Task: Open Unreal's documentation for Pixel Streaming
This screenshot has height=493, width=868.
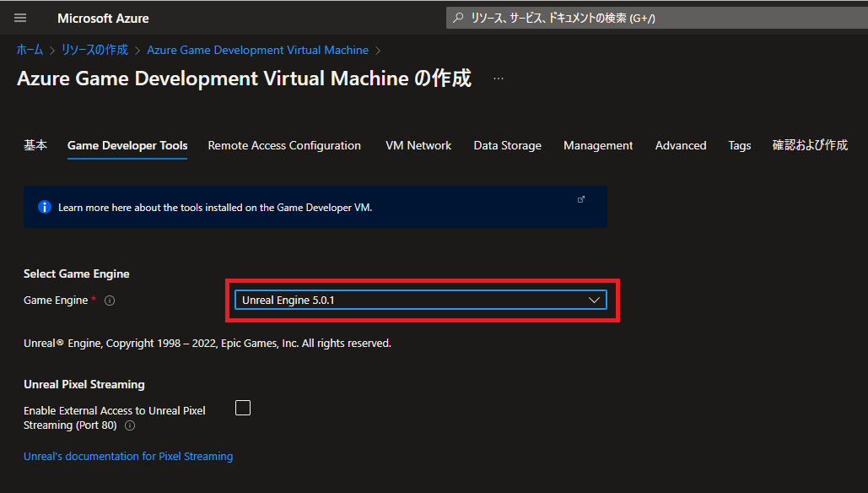Action: [127, 456]
